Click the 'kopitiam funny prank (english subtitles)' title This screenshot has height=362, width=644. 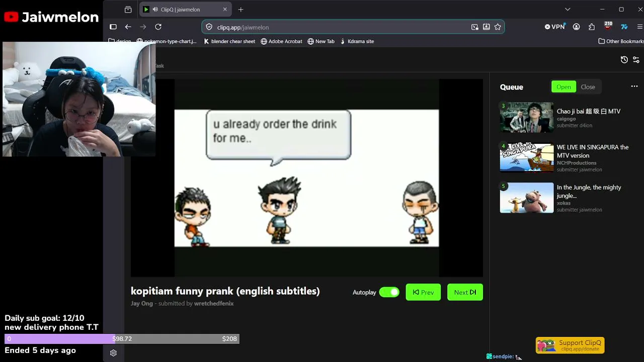coord(225,291)
